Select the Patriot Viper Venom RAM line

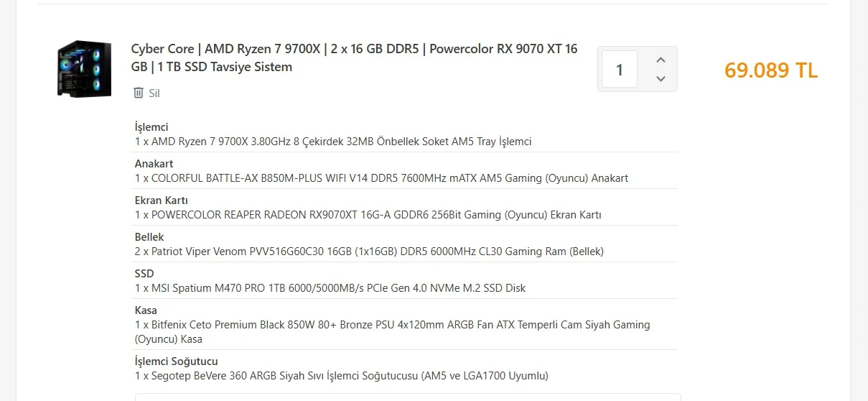coord(369,252)
